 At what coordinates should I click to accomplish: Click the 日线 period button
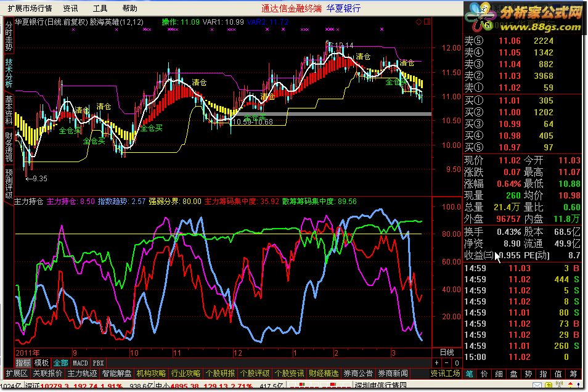[x=447, y=353]
